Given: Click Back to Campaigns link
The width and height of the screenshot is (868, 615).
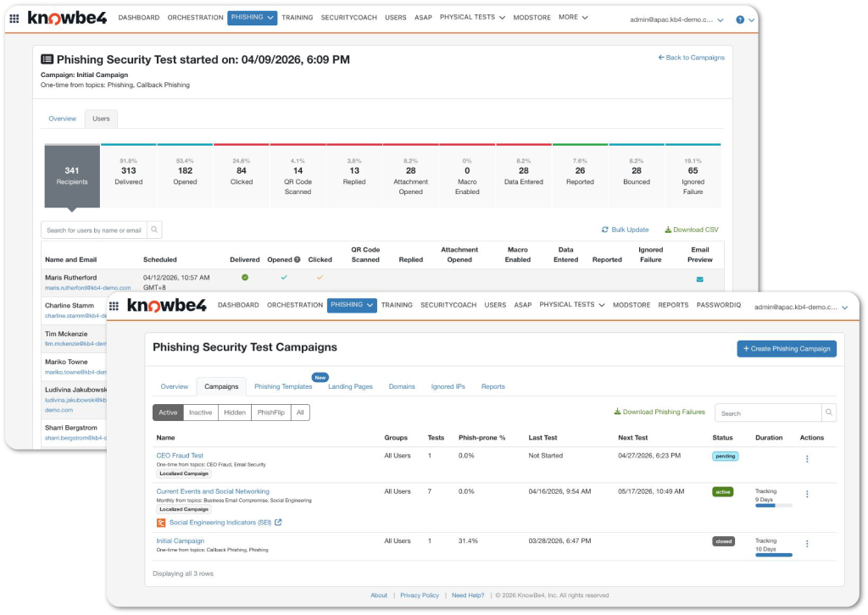Looking at the screenshot, I should (692, 58).
